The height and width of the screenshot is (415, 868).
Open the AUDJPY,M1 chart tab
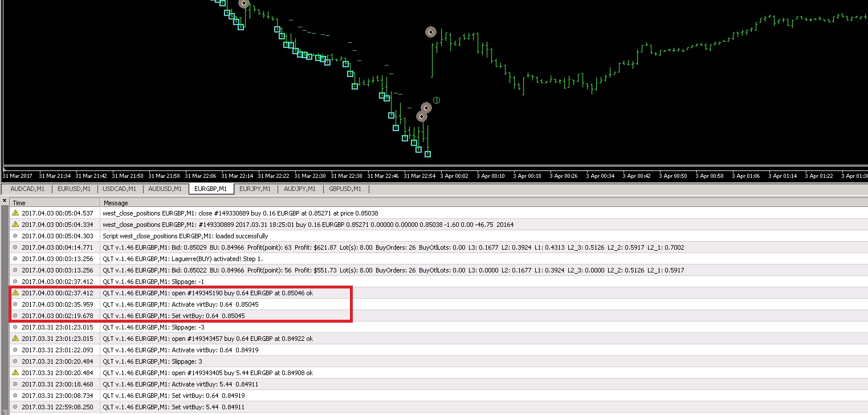[300, 189]
